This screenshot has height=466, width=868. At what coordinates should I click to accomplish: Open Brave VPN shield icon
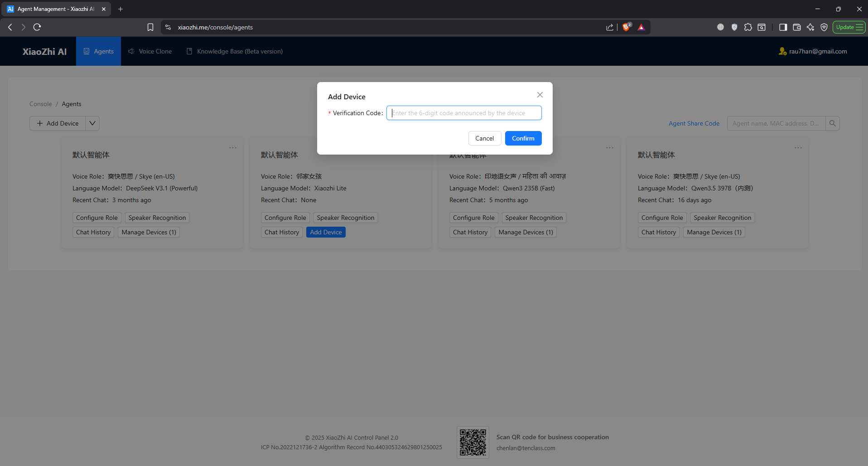[824, 27]
